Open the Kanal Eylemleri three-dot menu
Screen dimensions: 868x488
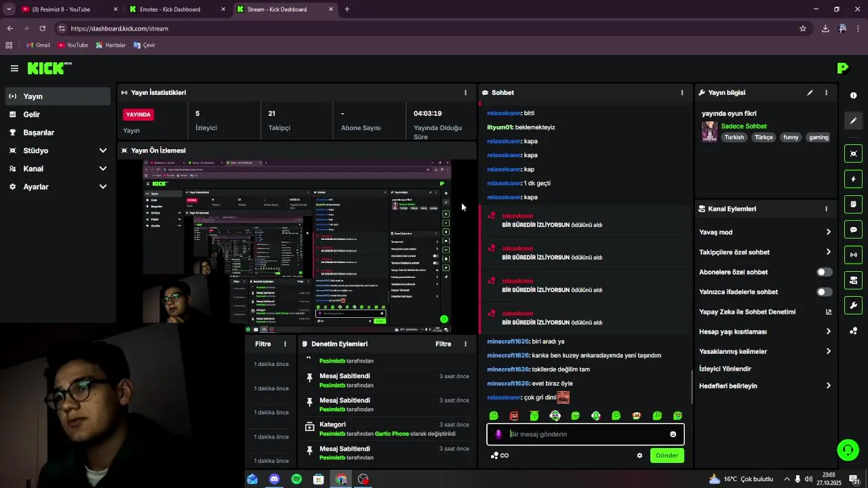[826, 209]
